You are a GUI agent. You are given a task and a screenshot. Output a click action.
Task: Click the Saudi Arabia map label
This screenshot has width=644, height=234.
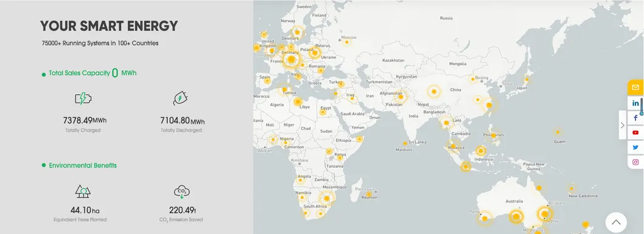coord(352,114)
